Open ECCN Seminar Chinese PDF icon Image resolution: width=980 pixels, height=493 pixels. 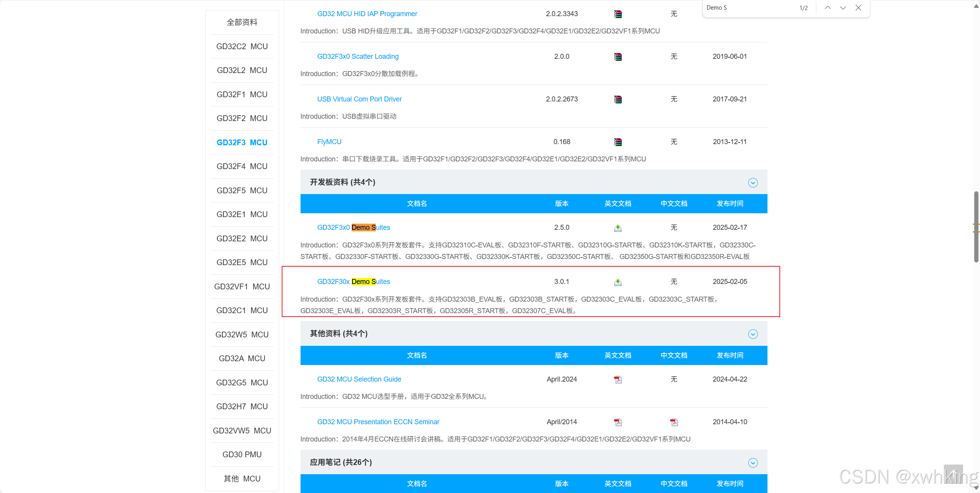pyautogui.click(x=674, y=422)
